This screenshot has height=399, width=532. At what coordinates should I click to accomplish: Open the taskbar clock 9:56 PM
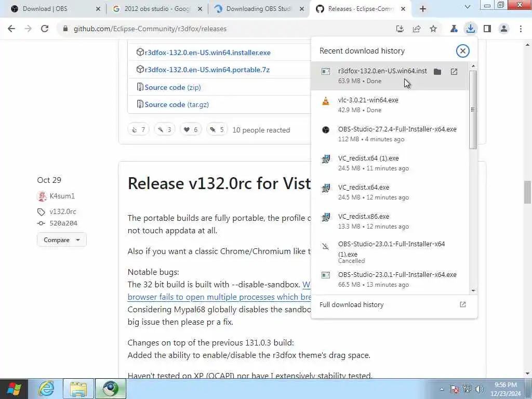pos(506,389)
